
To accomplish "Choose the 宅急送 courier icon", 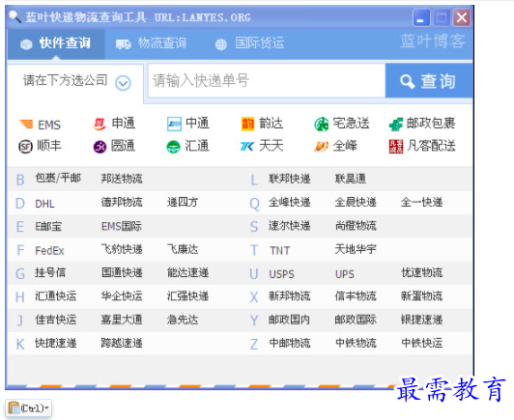I will [x=322, y=124].
